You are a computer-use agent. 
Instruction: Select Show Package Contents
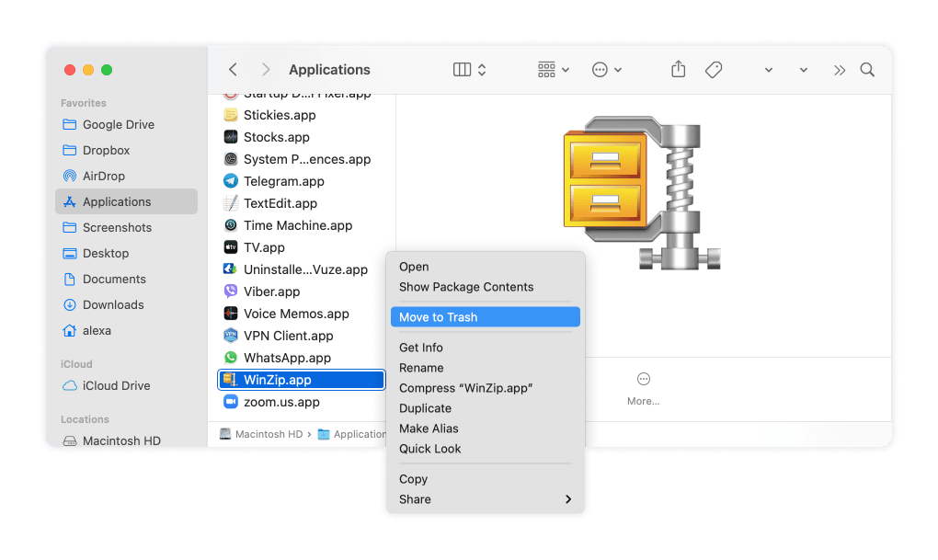(466, 287)
